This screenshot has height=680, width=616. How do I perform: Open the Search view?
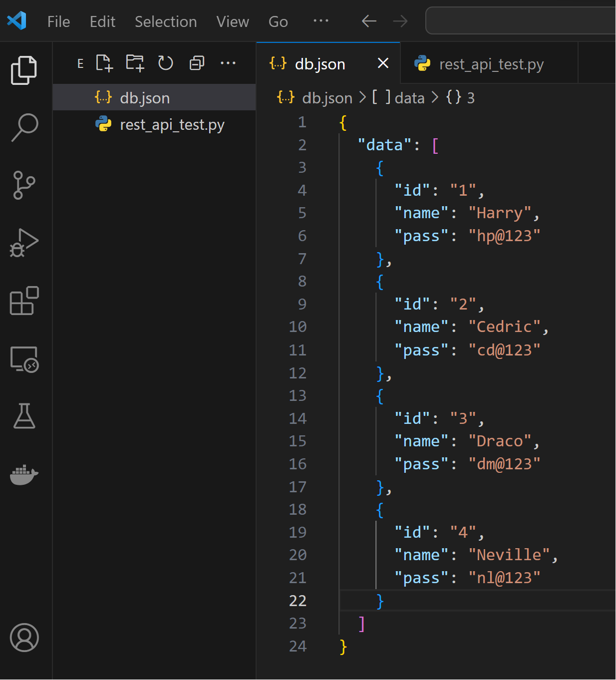[24, 127]
